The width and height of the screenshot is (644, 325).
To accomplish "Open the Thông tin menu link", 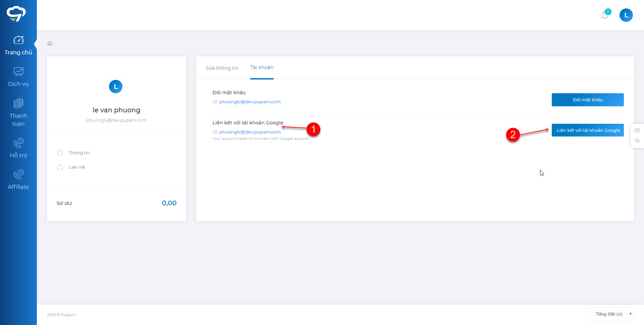I will click(x=79, y=153).
